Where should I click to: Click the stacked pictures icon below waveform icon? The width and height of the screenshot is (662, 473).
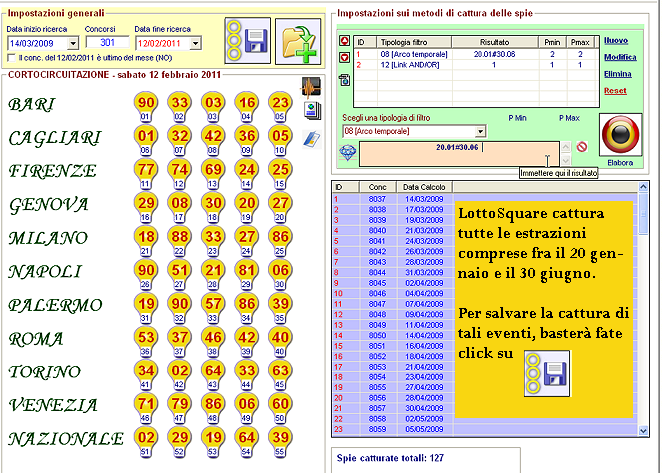310,111
